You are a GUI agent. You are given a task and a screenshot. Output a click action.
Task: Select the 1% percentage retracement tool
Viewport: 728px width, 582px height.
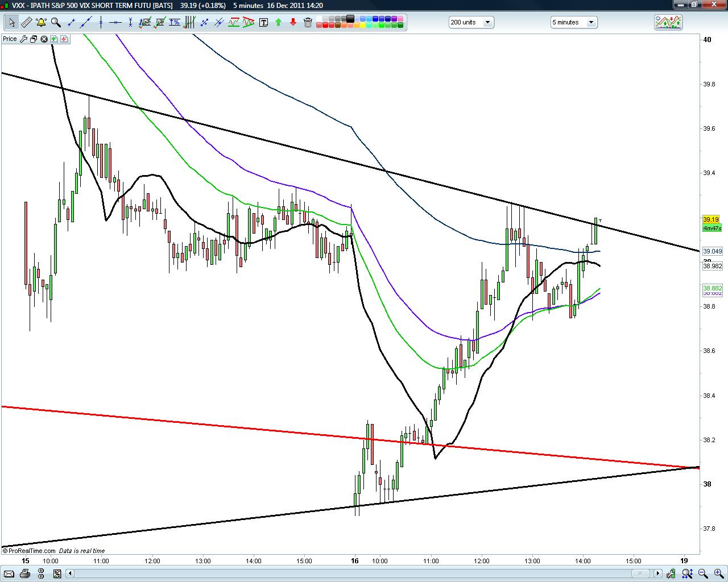click(x=174, y=23)
